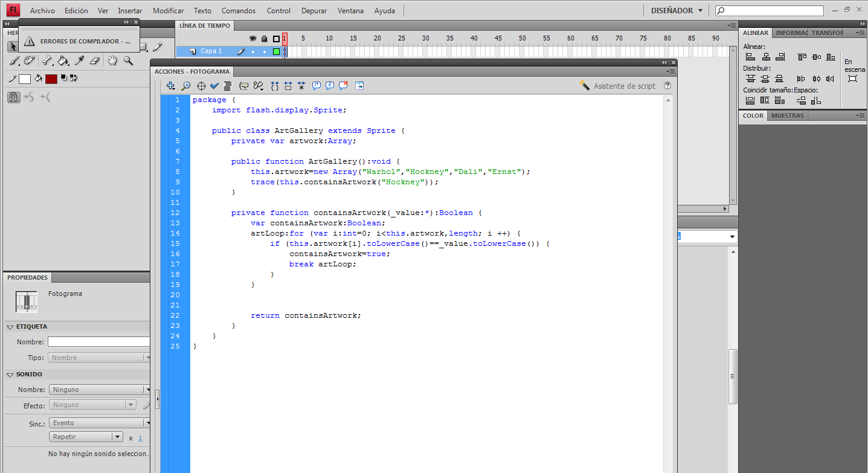Select the Brush tool in the toolbar
This screenshot has height=473, width=868.
point(13,60)
